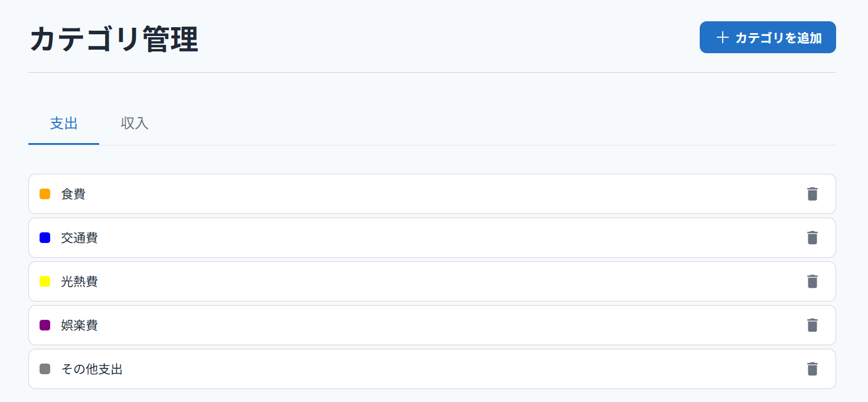This screenshot has width=868, height=402.
Task: Click the 光熱費 category label
Action: tap(79, 281)
